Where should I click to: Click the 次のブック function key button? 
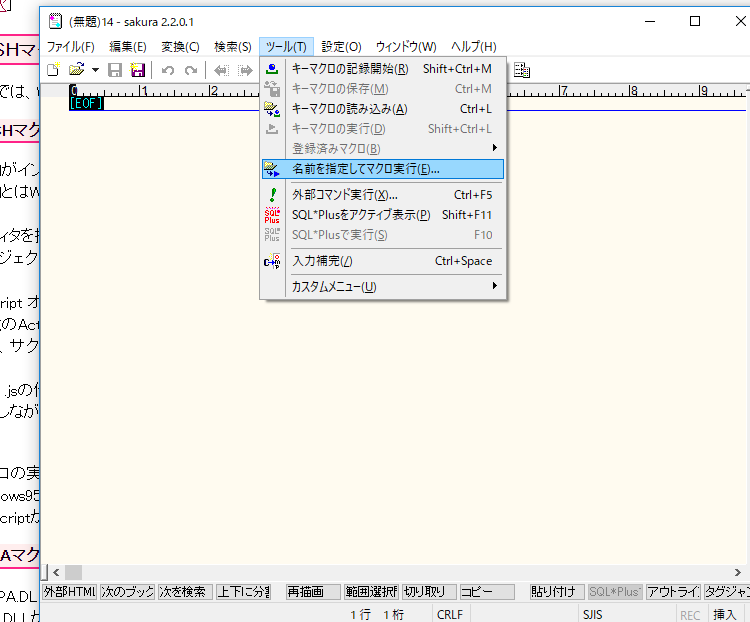127,592
